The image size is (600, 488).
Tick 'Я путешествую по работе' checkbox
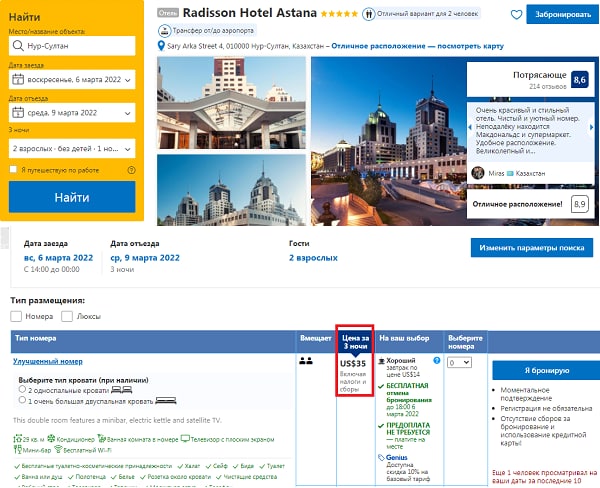(13, 169)
